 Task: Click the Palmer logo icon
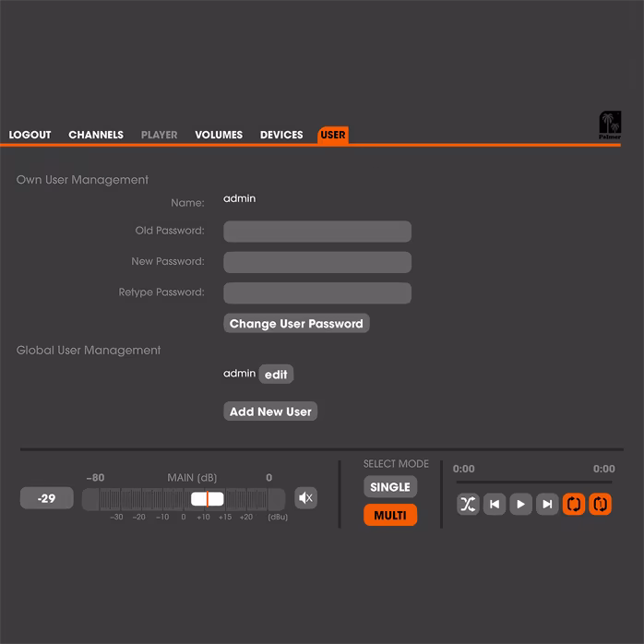pos(609,125)
